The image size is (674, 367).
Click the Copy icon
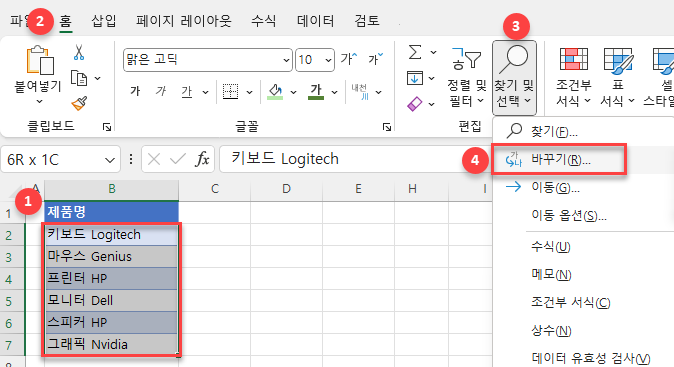tap(79, 78)
